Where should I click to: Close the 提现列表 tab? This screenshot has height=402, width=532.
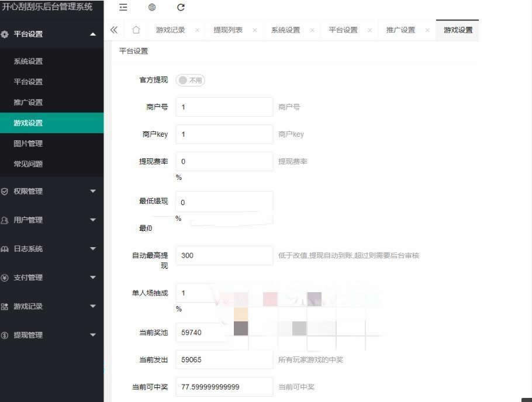tap(255, 30)
